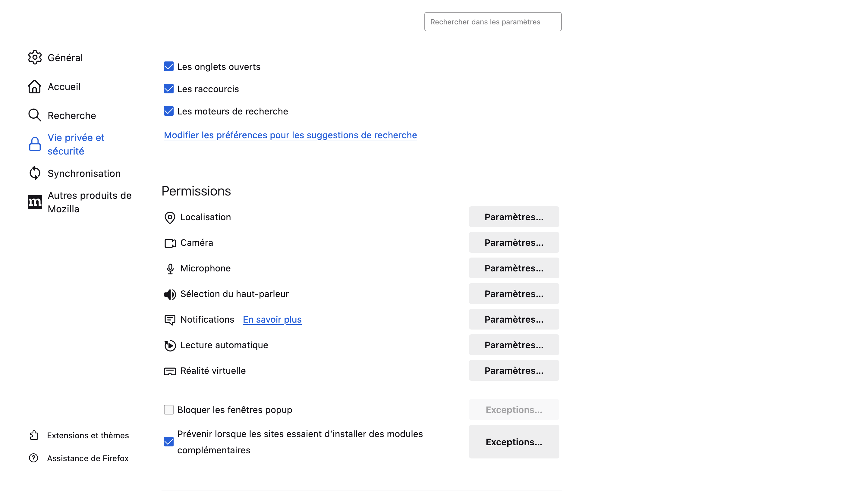Screen dimensions: 868x491
Task: Open Modifier les préférences pour les suggestions link
Action: point(290,135)
